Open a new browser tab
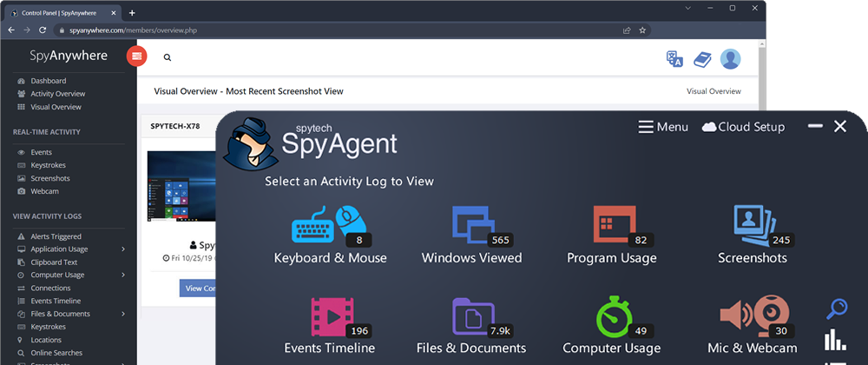868x365 pixels. [132, 13]
